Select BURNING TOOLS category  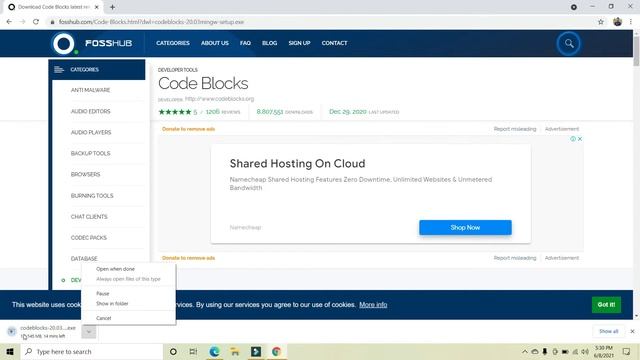coord(92,196)
